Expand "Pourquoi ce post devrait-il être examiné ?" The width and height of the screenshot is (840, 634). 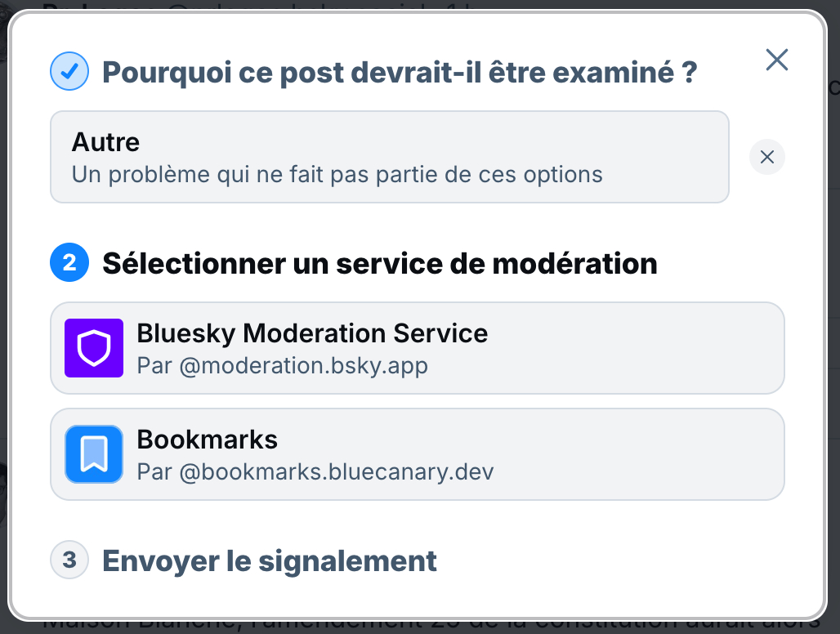point(400,73)
